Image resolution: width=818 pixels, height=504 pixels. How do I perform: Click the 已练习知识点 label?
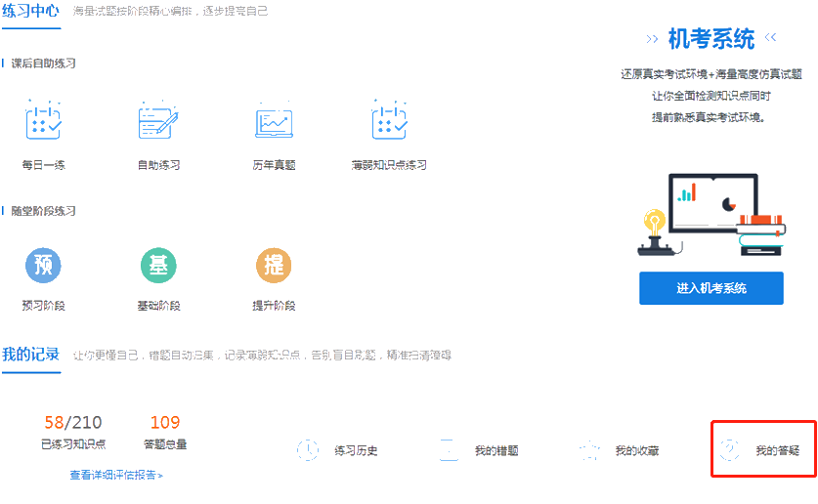tap(73, 444)
